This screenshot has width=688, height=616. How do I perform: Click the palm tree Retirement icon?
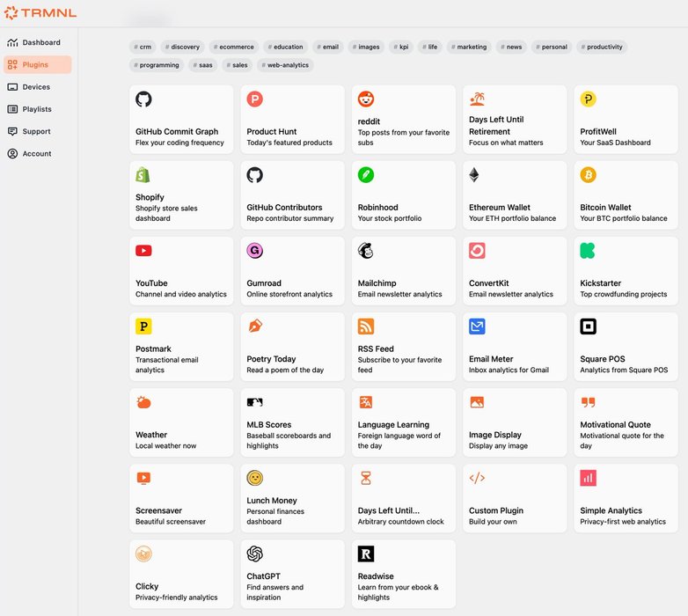pyautogui.click(x=477, y=99)
